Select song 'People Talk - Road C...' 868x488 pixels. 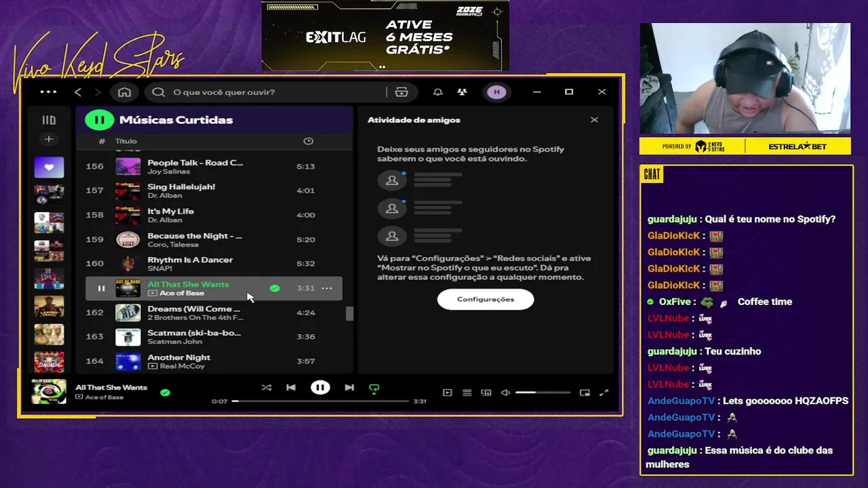pos(195,163)
